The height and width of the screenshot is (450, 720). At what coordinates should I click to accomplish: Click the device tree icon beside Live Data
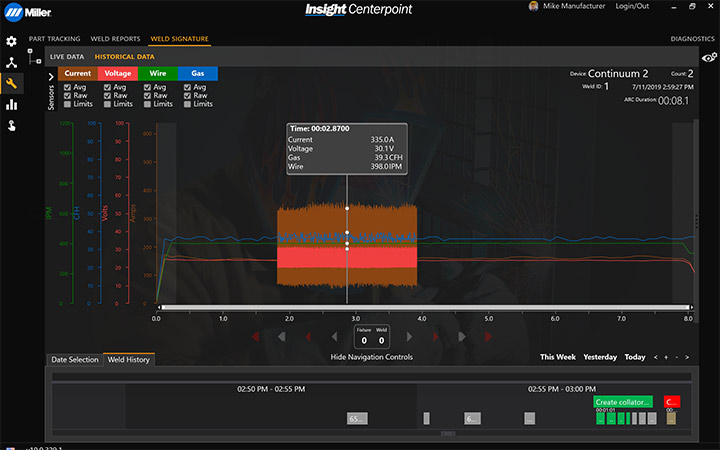[34, 56]
